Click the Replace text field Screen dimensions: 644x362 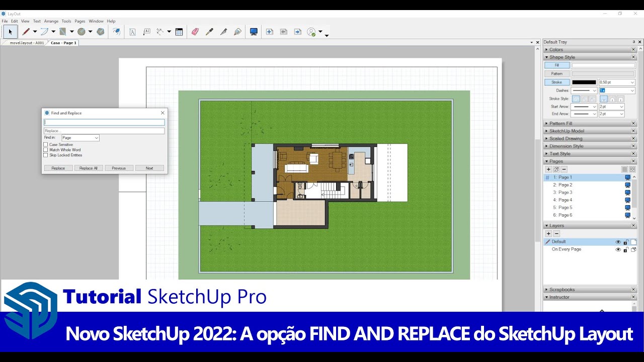click(x=104, y=131)
